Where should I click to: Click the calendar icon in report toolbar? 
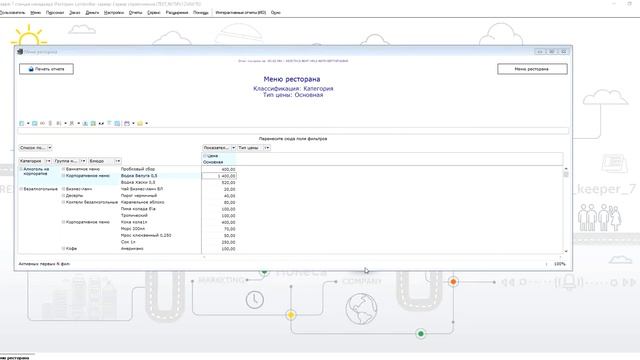[x=127, y=123]
